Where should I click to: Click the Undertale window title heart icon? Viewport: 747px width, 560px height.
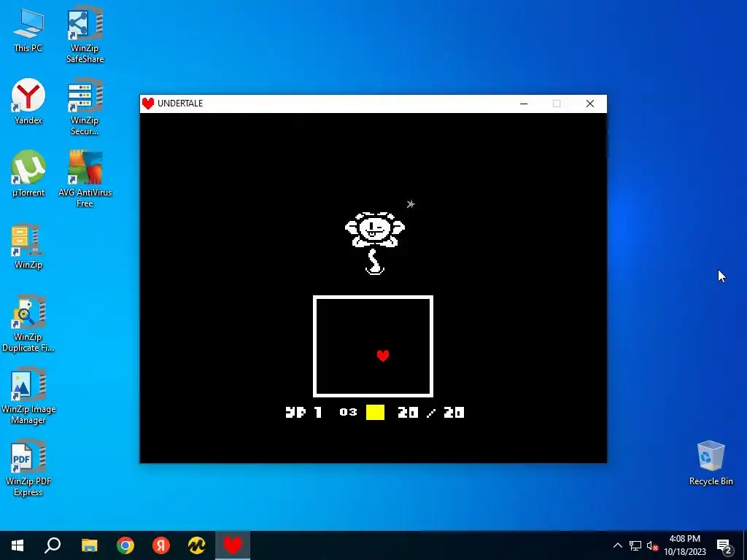148,104
